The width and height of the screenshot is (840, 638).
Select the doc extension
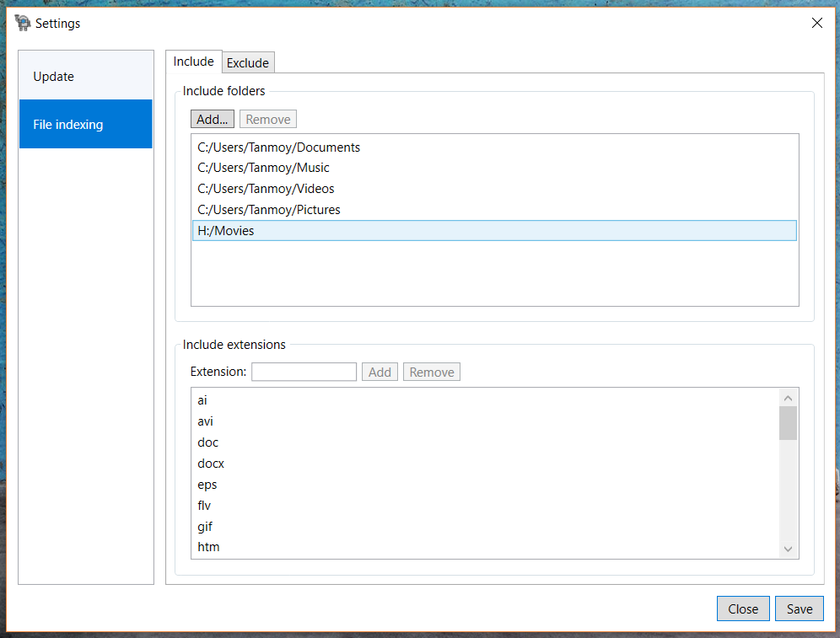(x=485, y=442)
